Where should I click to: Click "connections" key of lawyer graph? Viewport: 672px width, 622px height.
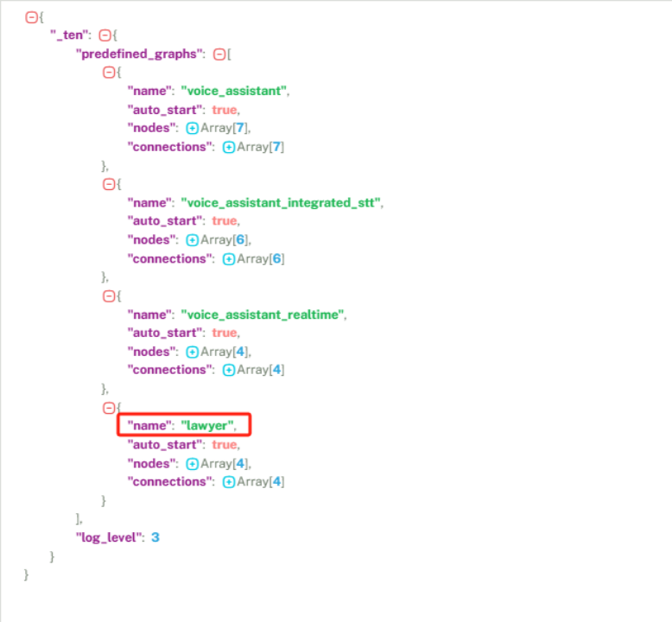169,482
